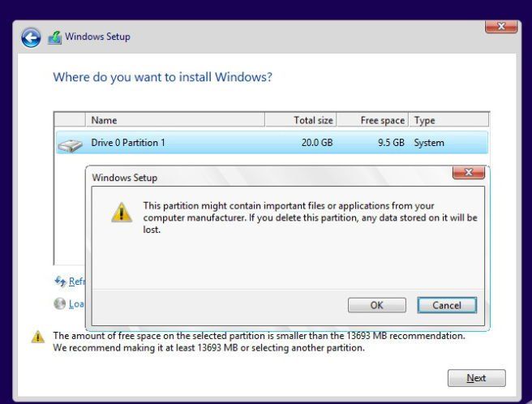This screenshot has width=532, height=404.
Task: Confirm the dialog with OK
Action: point(376,305)
